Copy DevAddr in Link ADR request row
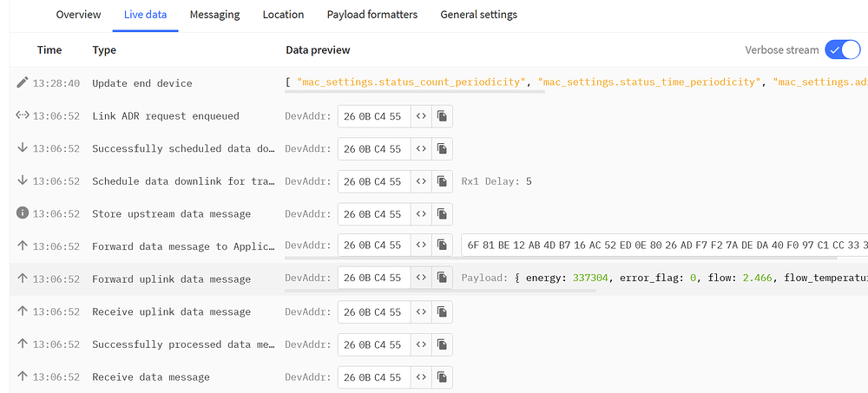Viewport: 868px width, 393px height. point(442,116)
